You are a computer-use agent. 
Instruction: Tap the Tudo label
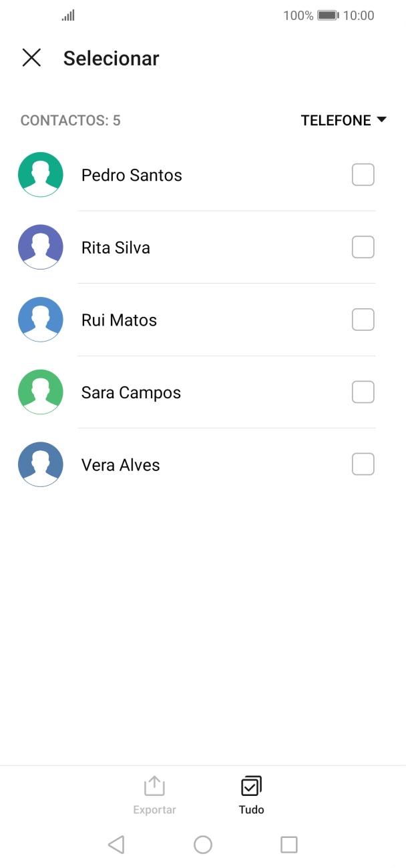[250, 809]
